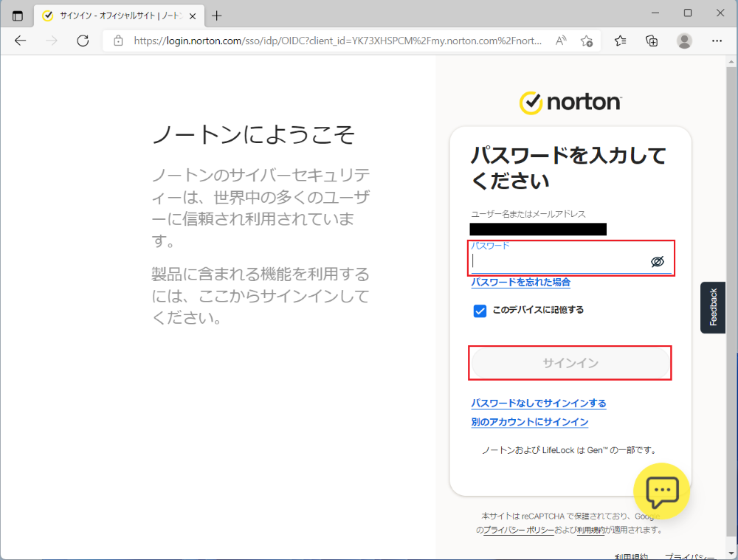Select the サインイン - オフィシャルサイト tab
Image resolution: width=738 pixels, height=560 pixels.
119,16
